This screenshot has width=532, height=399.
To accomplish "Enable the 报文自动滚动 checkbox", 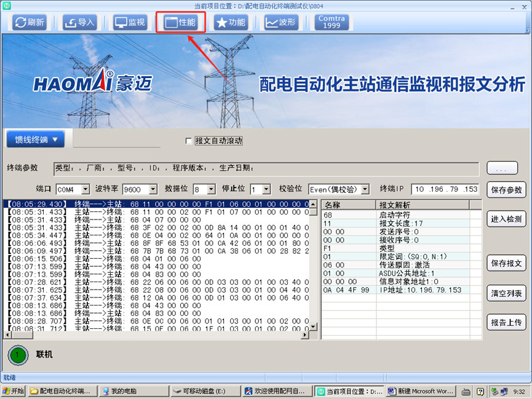I will click(189, 141).
